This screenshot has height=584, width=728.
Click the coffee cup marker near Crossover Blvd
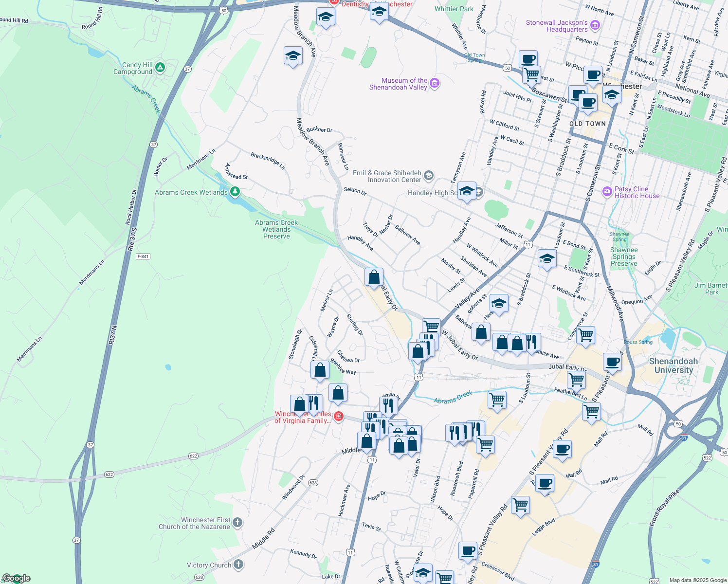point(468,551)
